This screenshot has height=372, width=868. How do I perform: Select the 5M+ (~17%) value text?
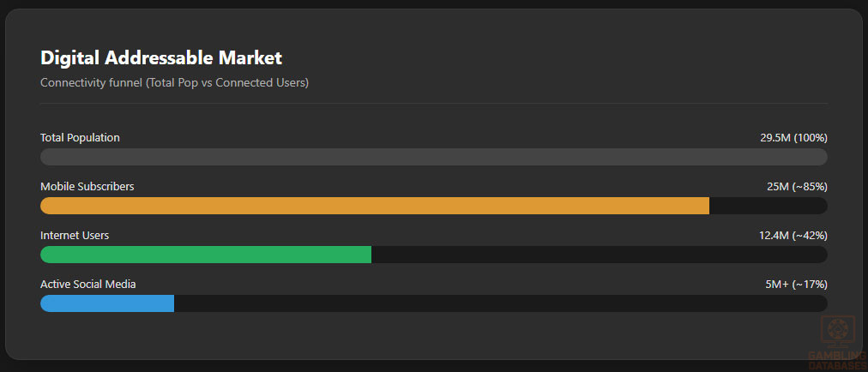tap(796, 285)
